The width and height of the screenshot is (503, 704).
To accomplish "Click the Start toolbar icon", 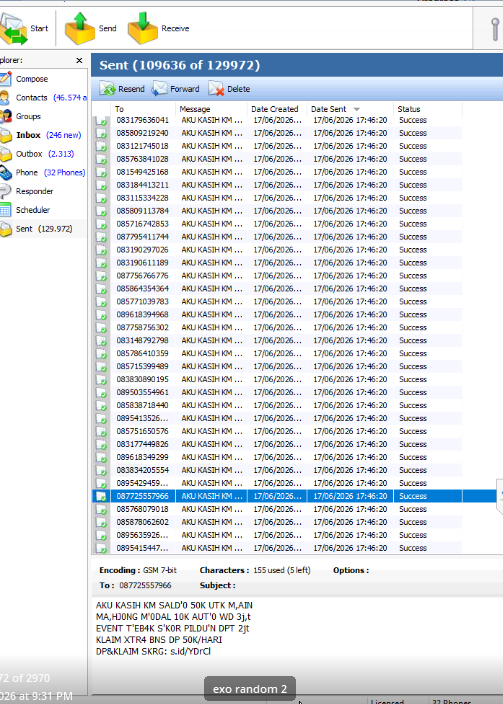I will [13, 29].
